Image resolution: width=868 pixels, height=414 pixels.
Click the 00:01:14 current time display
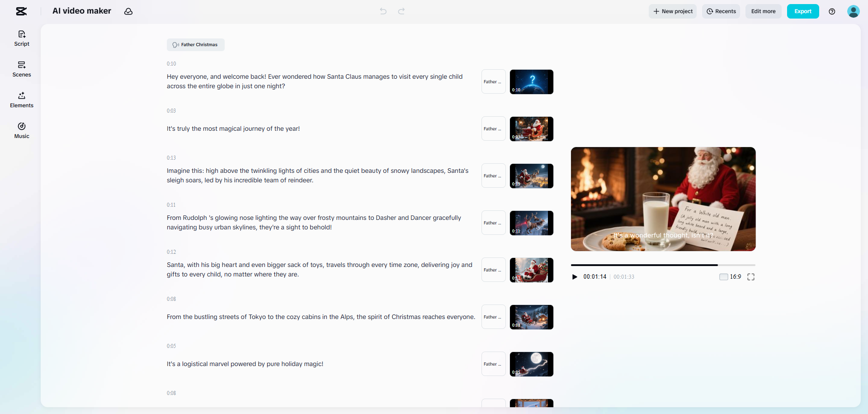point(594,277)
